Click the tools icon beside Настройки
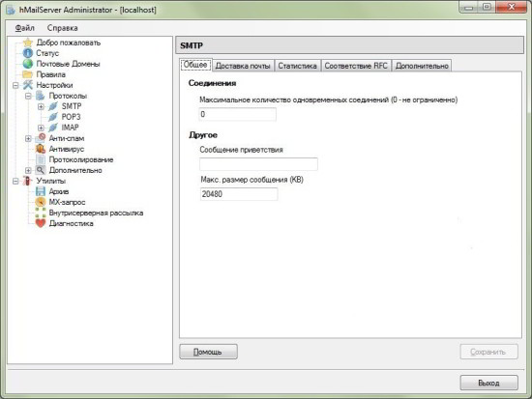Image resolution: width=532 pixels, height=399 pixels. point(28,85)
